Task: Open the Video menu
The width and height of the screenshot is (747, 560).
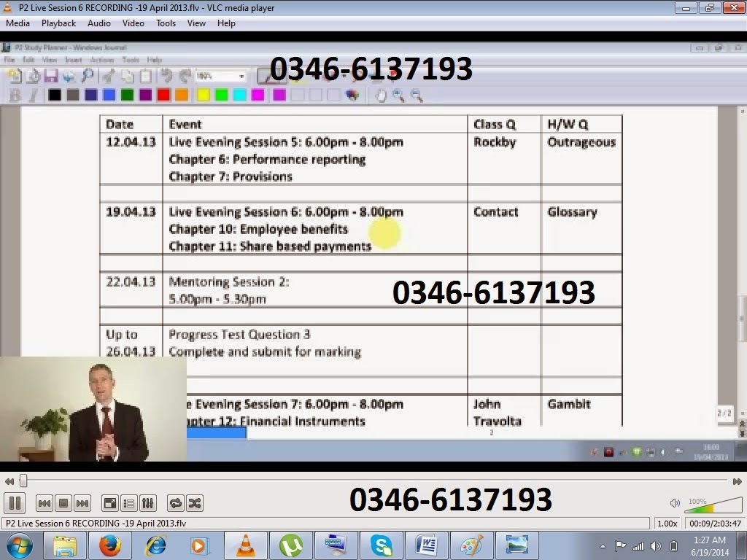Action: pyautogui.click(x=133, y=23)
